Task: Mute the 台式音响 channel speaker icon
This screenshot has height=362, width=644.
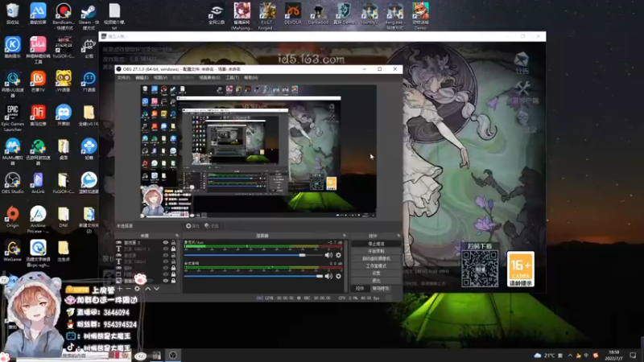Action: pyautogui.click(x=328, y=276)
